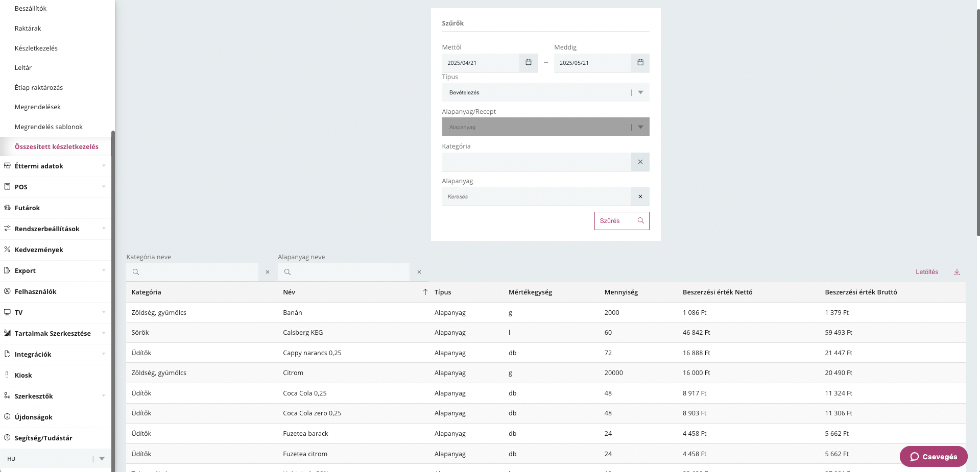Open the Csevegés chat button
Viewport: 980px width, 472px height.
point(933,457)
